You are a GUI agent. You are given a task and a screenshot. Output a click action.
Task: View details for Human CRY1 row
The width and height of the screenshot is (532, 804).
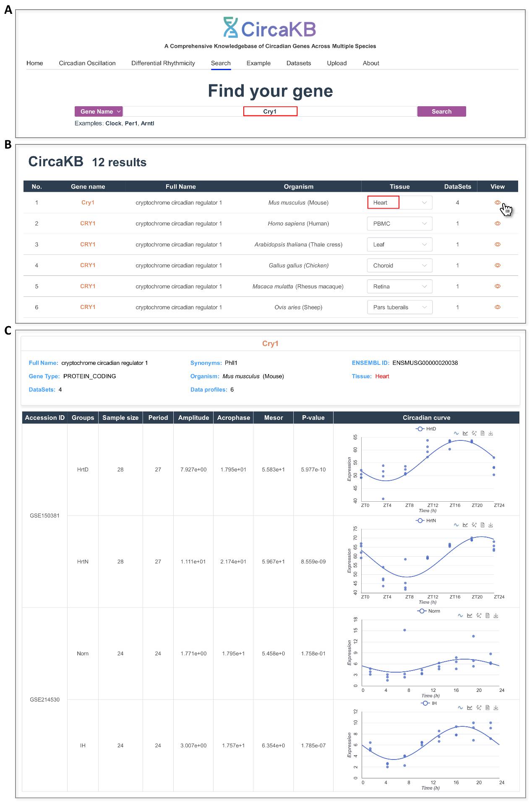pos(497,224)
